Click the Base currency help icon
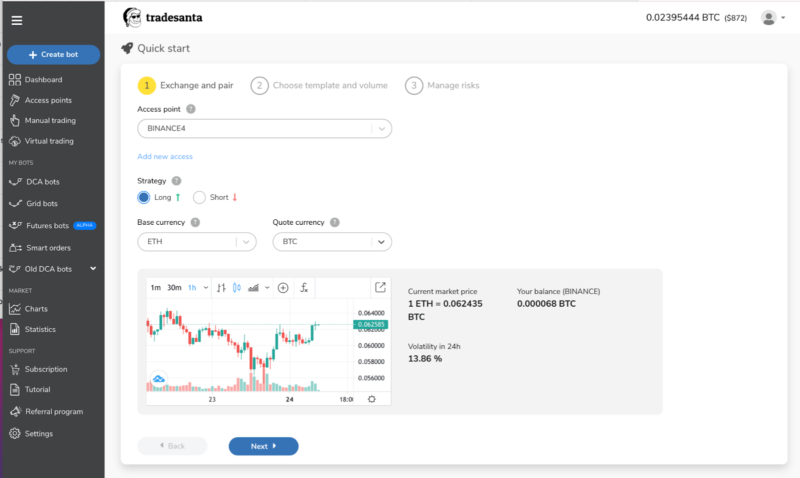 point(195,222)
